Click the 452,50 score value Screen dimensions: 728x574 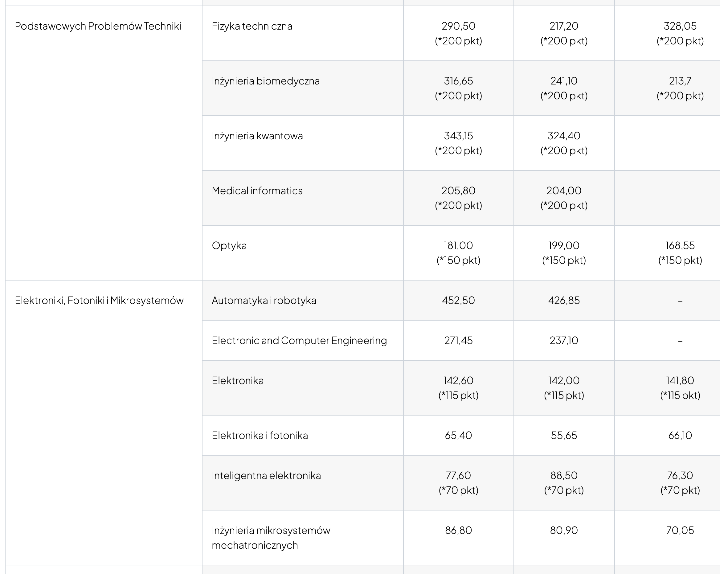coord(458,301)
